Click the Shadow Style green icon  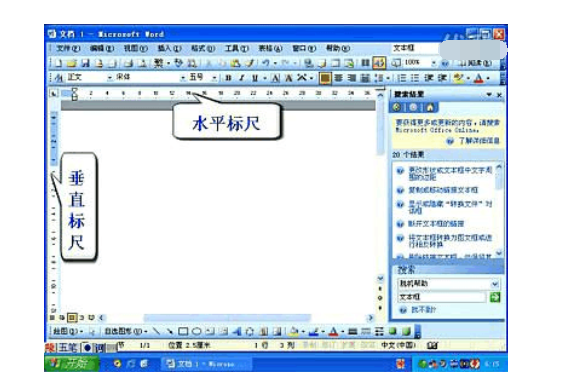393,331
